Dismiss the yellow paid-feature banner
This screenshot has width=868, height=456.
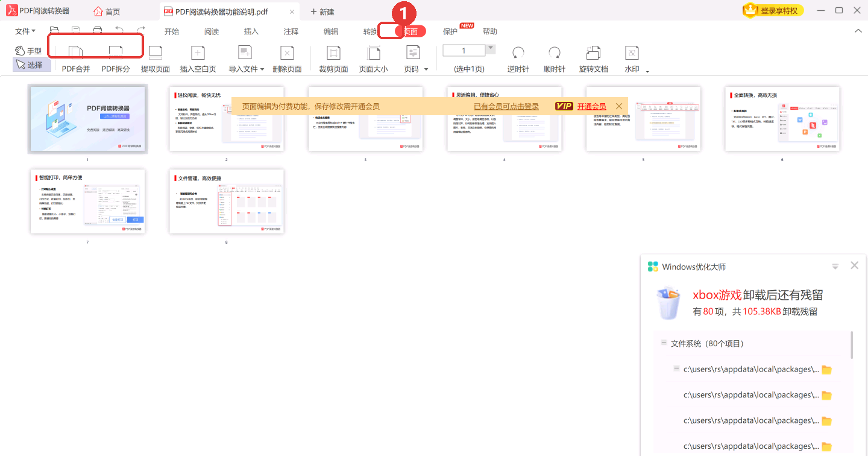tap(619, 106)
